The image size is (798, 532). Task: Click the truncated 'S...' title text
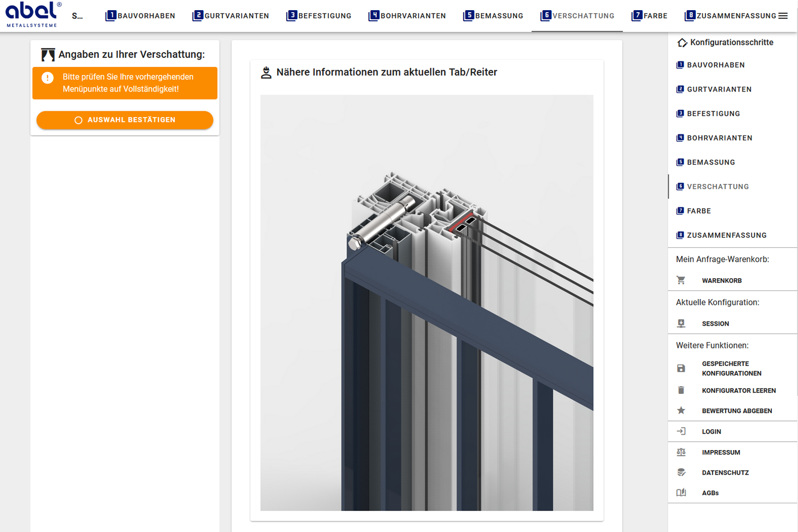pos(77,16)
